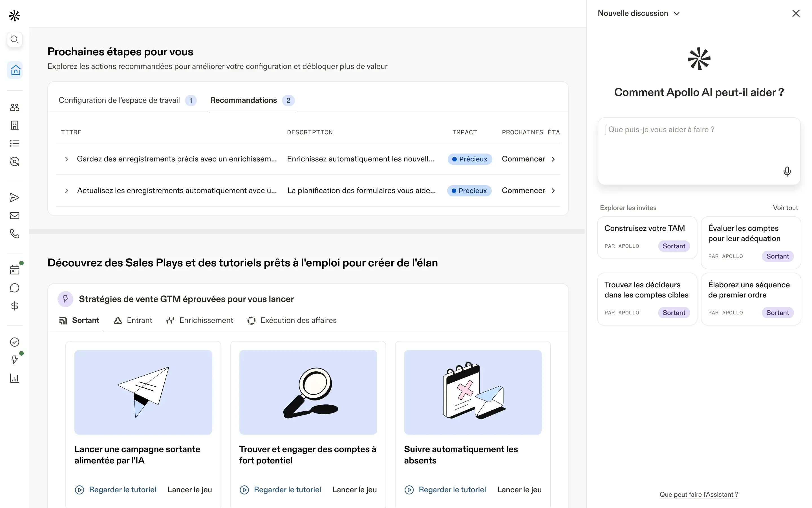Click Regarder le tutoriel for campagne sortante
Screen dimensions: 812x508
[115, 490]
